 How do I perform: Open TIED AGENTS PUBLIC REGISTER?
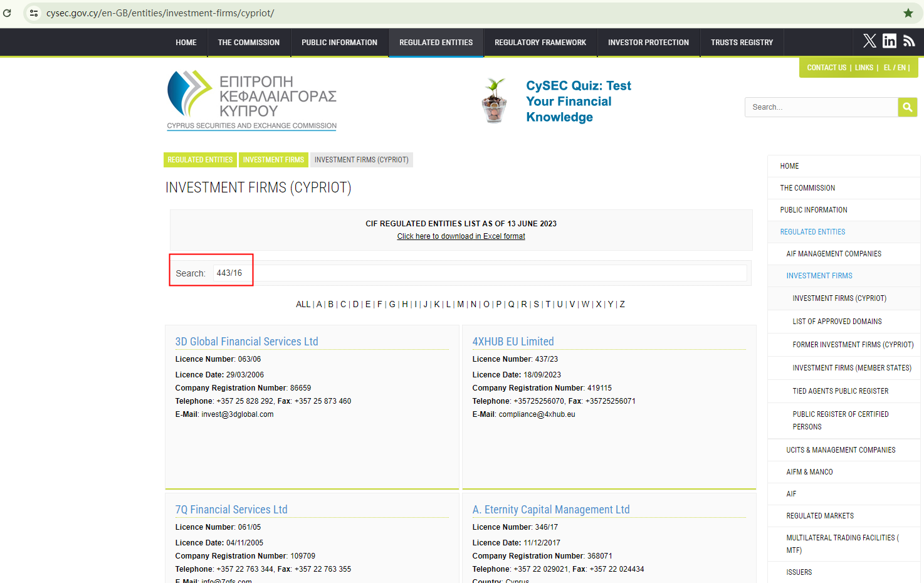[x=844, y=391]
